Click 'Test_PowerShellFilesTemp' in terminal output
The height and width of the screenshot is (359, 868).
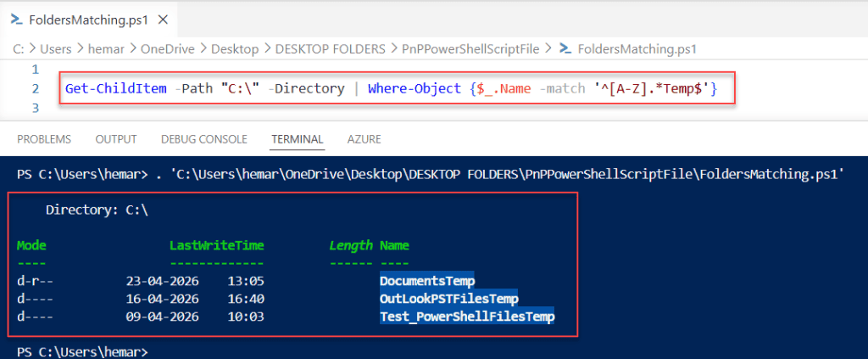click(x=467, y=317)
